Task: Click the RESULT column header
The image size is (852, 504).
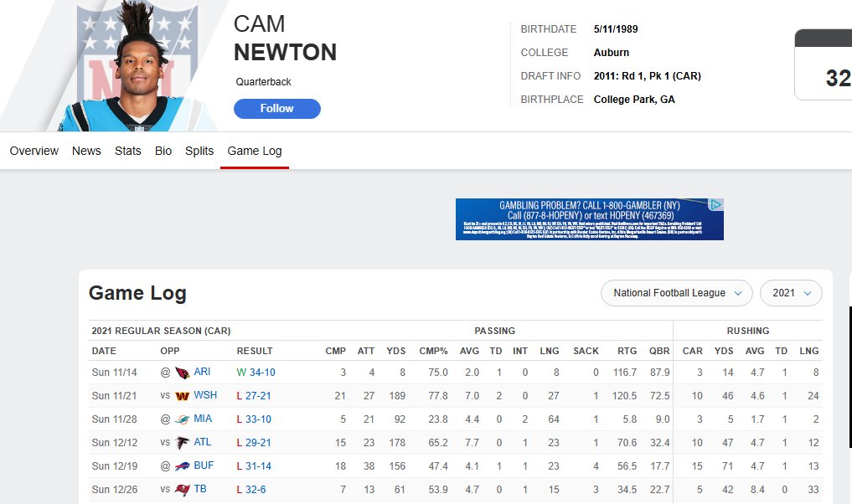Action: [255, 351]
